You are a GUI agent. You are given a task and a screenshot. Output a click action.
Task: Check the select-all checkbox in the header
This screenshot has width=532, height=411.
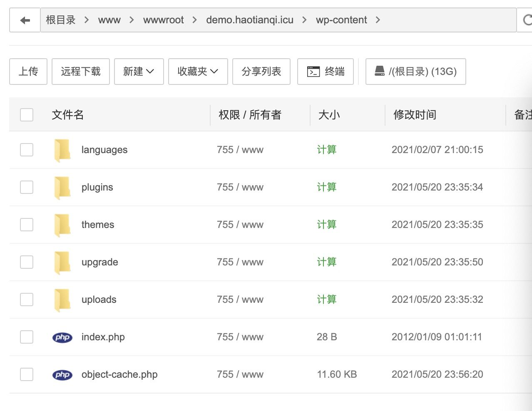point(26,114)
